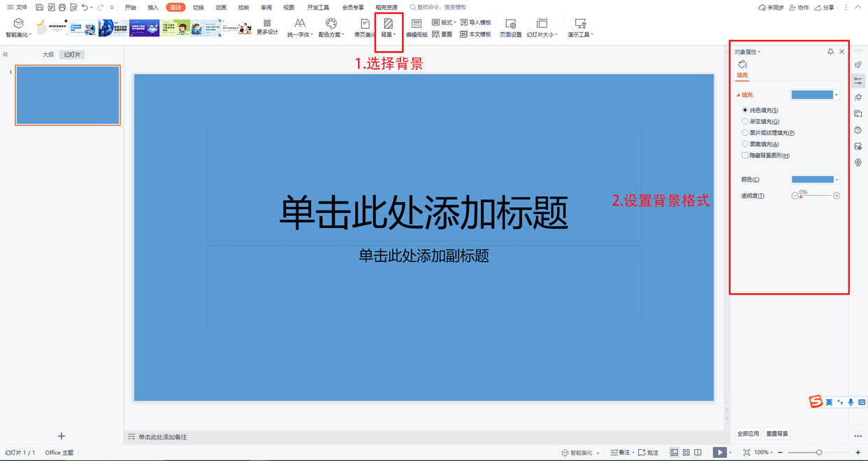Screen dimensions: 868x461
Task: Click the Redo arrow icon
Action: click(x=101, y=7)
